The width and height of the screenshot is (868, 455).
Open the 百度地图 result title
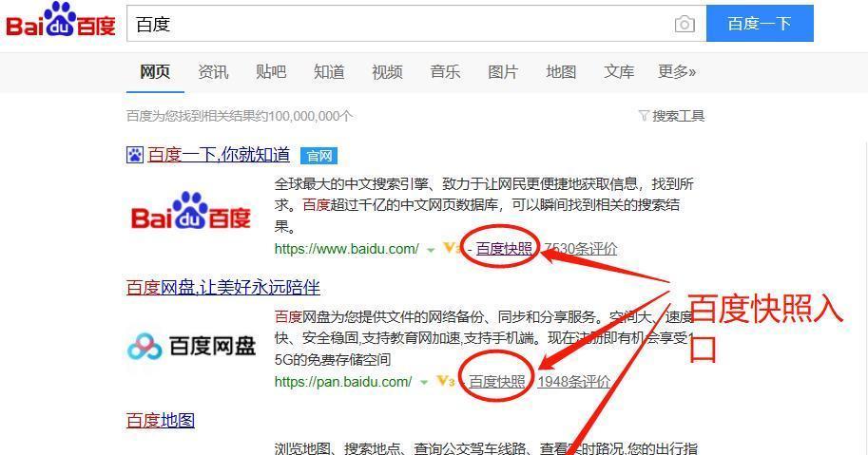pyautogui.click(x=161, y=421)
